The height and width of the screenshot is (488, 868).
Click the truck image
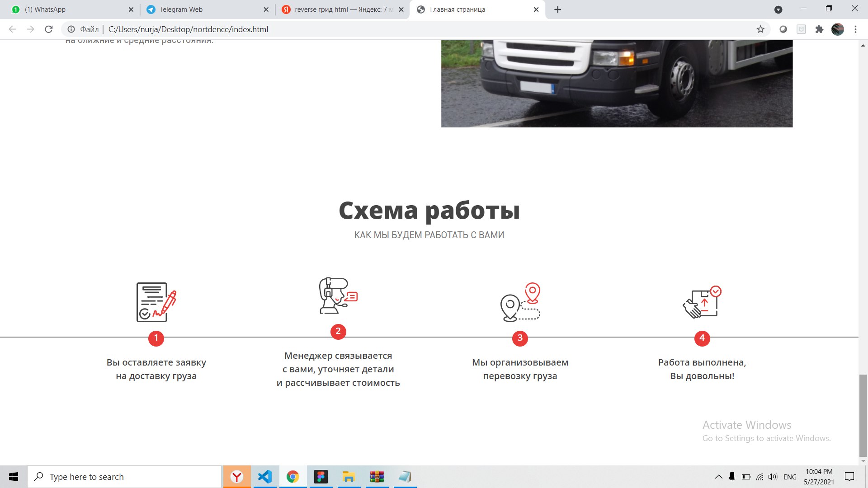(x=617, y=84)
